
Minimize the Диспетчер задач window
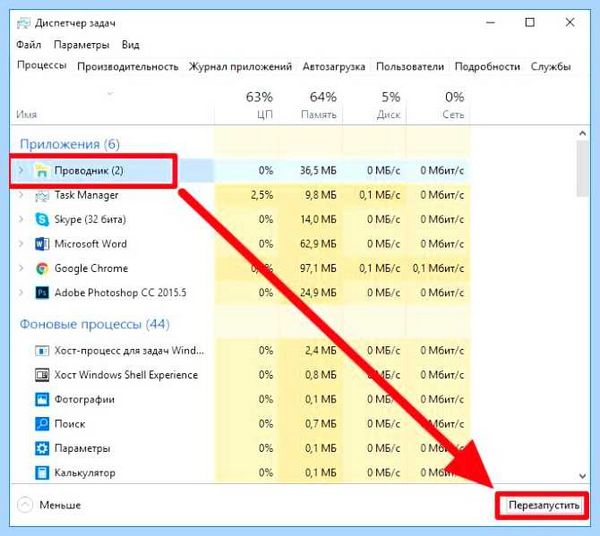[x=491, y=23]
